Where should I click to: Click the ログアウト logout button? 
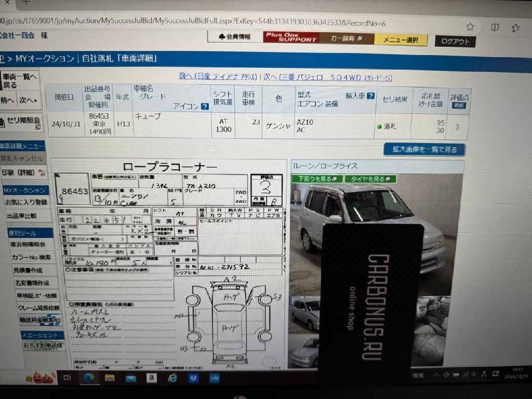pos(455,42)
